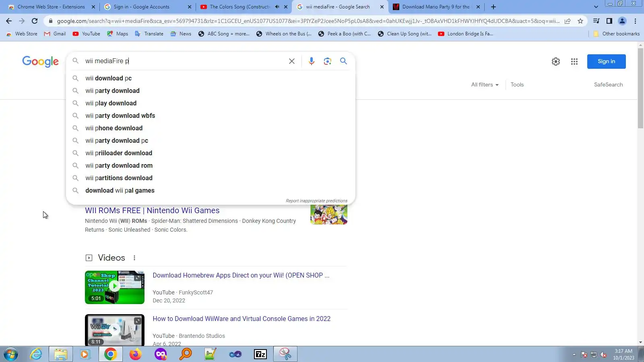
Task: Open 7-Zip from the taskbar
Action: point(260,354)
